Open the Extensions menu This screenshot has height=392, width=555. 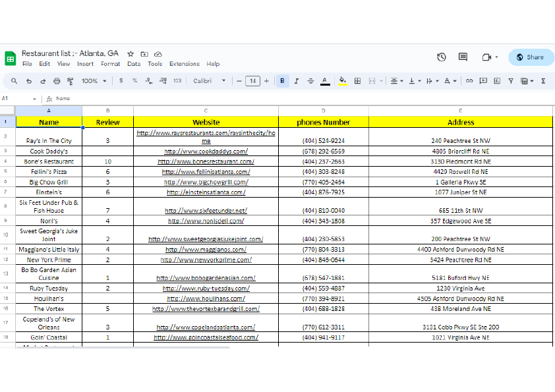click(x=185, y=64)
